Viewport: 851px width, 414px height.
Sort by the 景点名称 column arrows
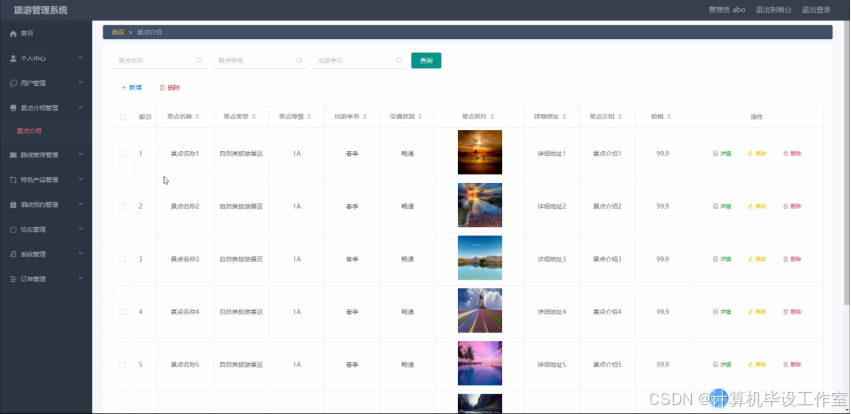198,117
